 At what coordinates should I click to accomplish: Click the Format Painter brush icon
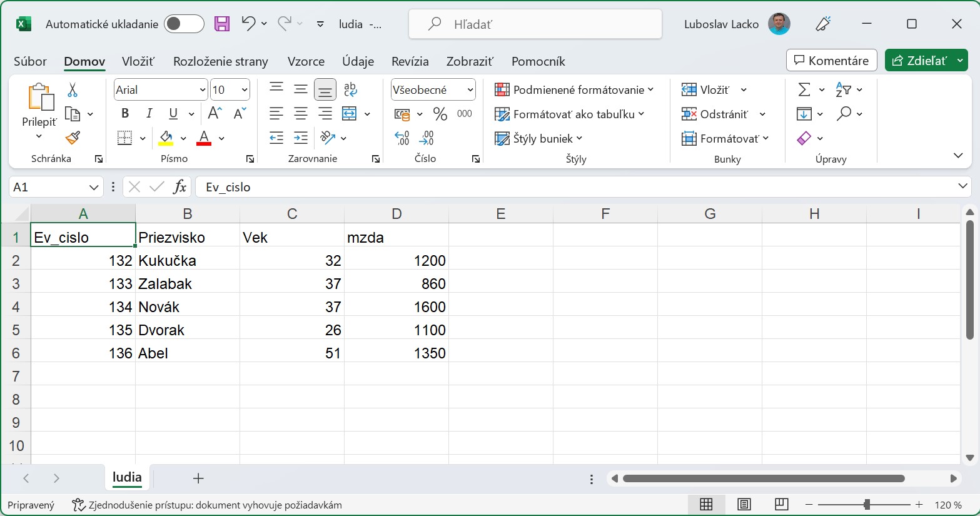[x=73, y=138]
